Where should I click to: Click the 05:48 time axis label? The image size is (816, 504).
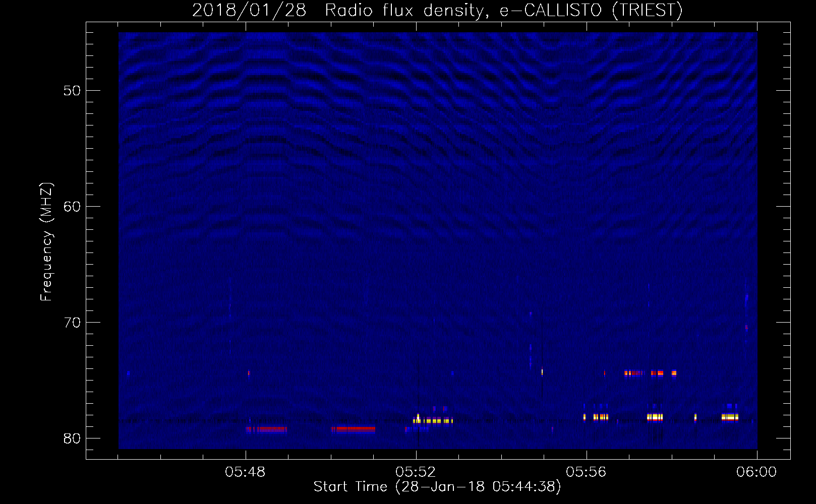(x=245, y=472)
